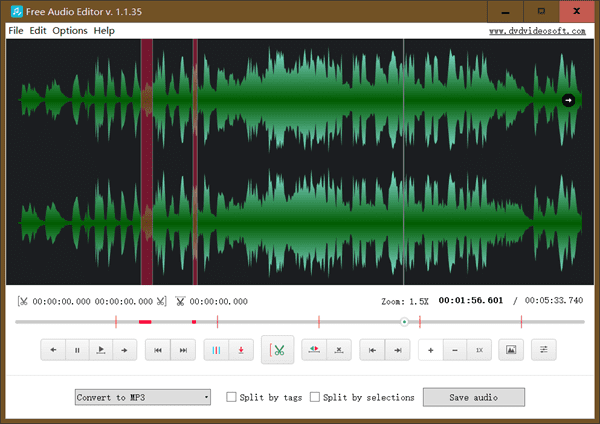This screenshot has height=424, width=600.
Task: Click the playback position knob on the seek bar
Action: tap(404, 322)
